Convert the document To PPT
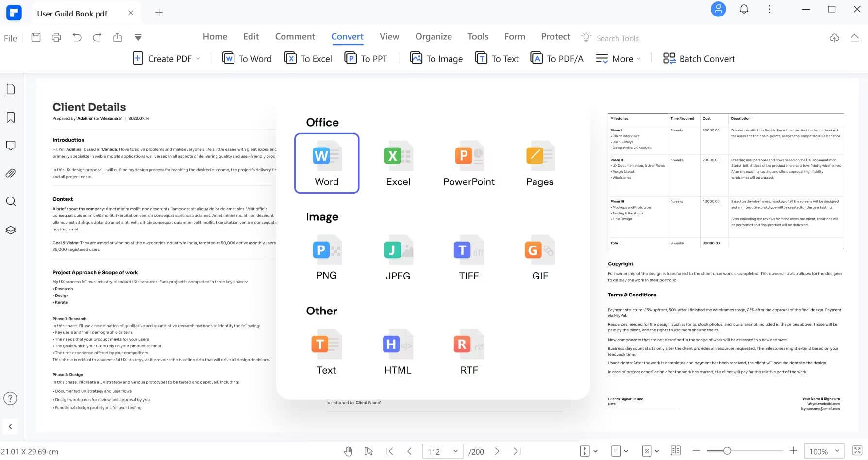 [366, 59]
